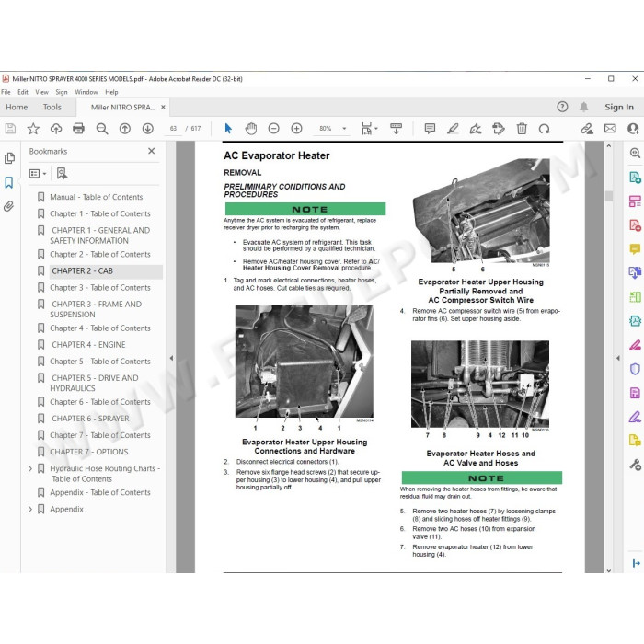This screenshot has width=644, height=644.
Task: Click the Sign In button
Action: 619,108
